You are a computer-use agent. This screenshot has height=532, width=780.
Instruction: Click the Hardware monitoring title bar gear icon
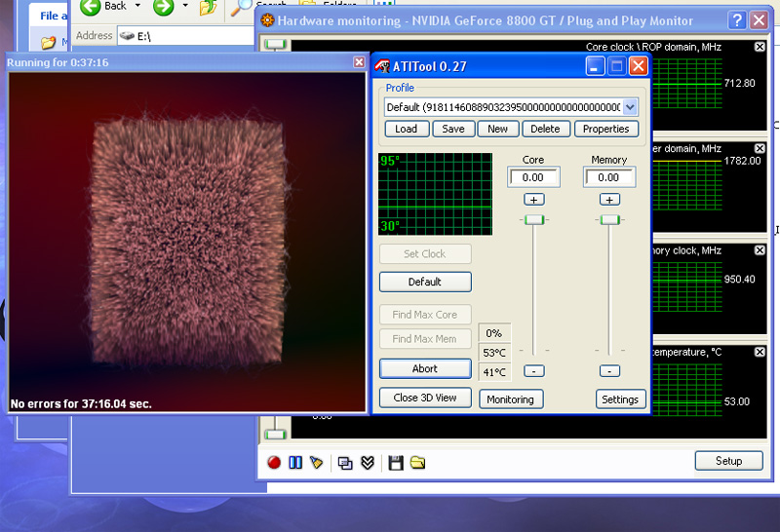pos(267,20)
